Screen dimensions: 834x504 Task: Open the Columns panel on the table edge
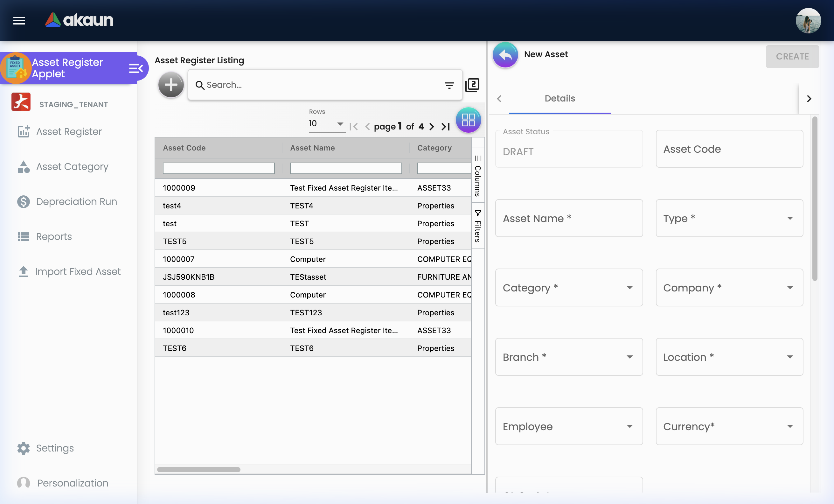click(x=478, y=174)
